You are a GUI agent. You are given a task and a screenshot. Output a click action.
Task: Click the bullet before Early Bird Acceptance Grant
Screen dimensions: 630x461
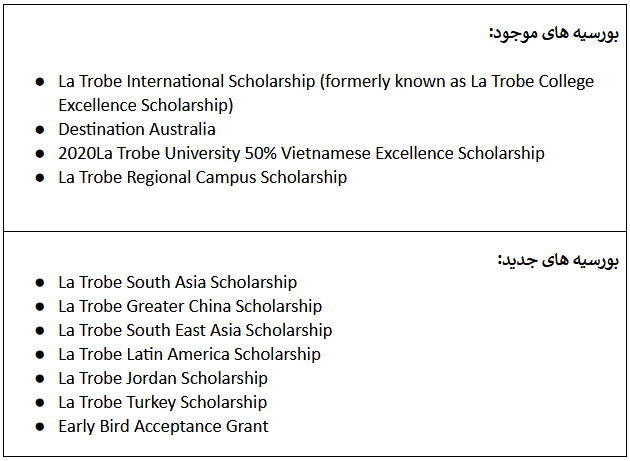[x=40, y=427]
